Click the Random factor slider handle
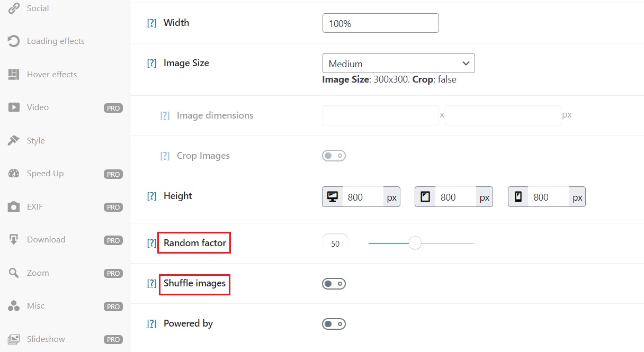This screenshot has height=352, width=644. [x=415, y=243]
